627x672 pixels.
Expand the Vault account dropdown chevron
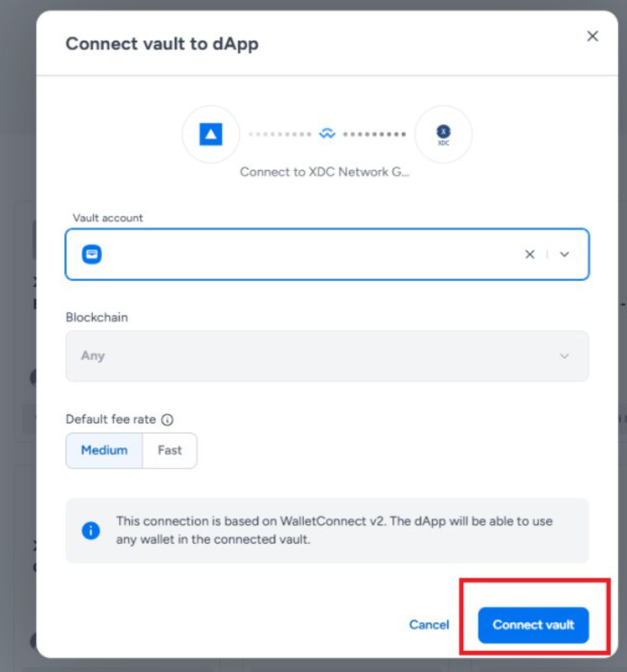click(x=565, y=254)
